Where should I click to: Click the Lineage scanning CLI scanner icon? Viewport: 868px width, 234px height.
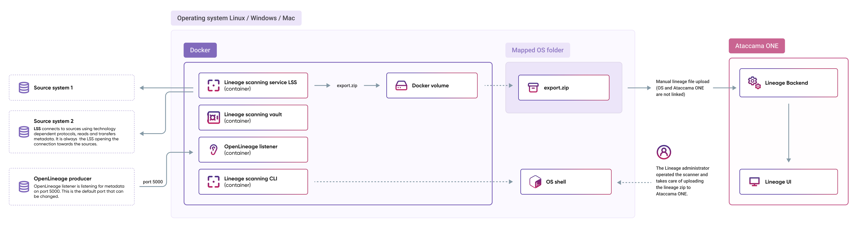point(214,182)
